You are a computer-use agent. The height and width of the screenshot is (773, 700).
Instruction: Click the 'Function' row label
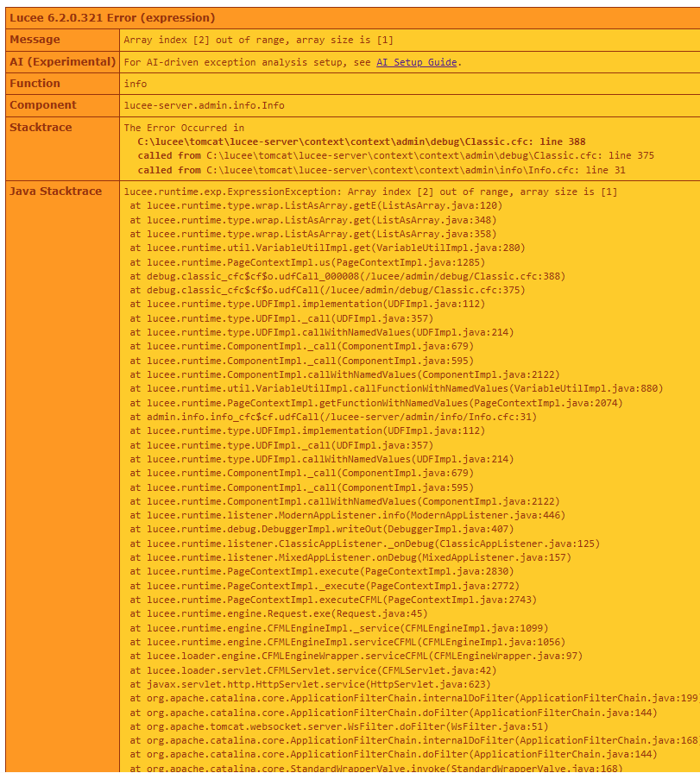pyautogui.click(x=35, y=84)
